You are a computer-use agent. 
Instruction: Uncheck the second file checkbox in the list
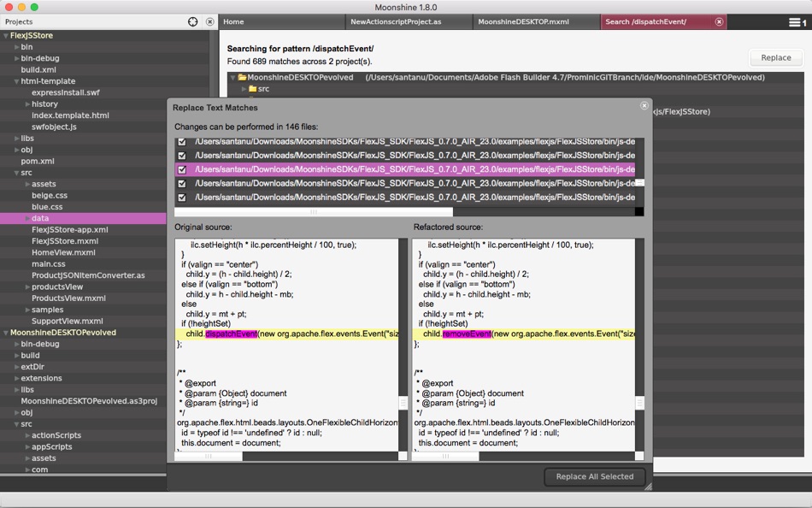tap(182, 156)
